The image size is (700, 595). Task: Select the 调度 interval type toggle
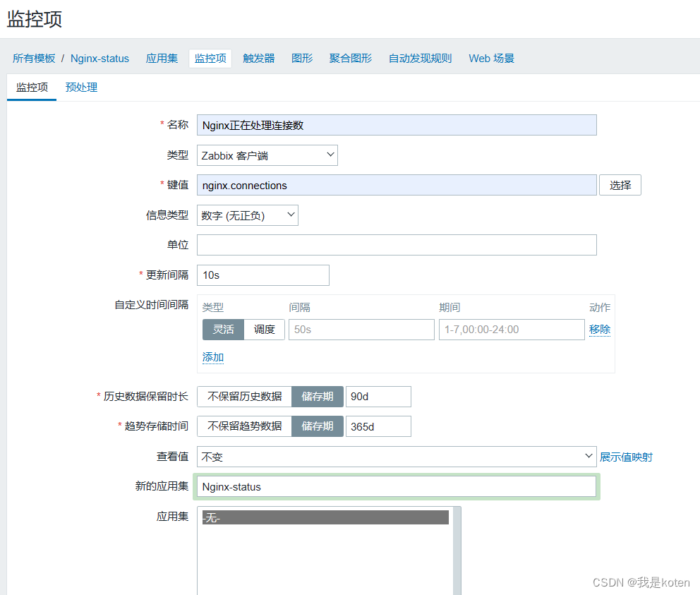tap(265, 330)
